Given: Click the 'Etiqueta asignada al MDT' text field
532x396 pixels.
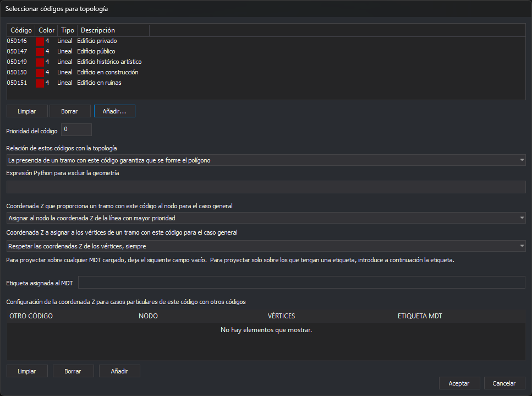Looking at the screenshot, I should pos(301,283).
